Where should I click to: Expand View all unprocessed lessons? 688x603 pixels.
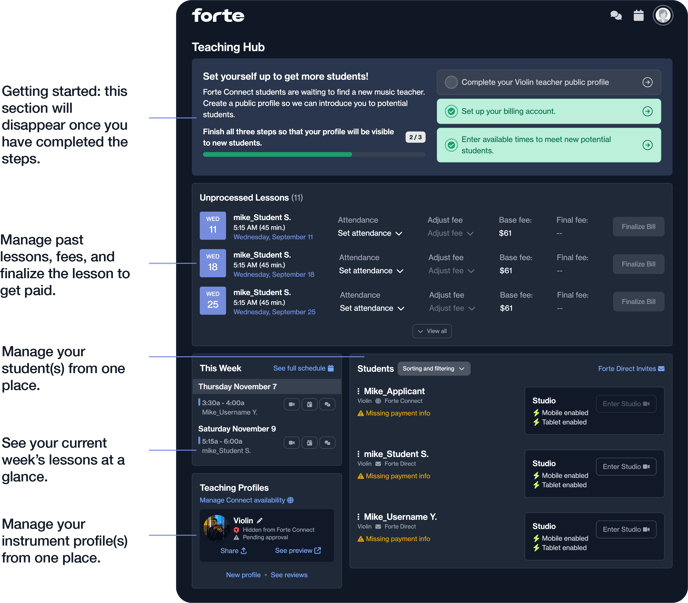[x=431, y=331]
